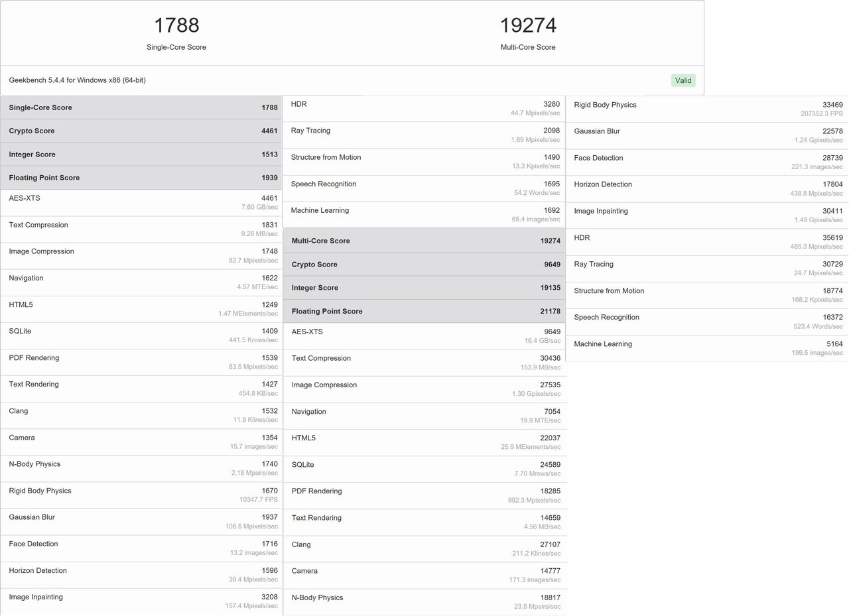Select the Integer Score 1513 row
Viewport: 849px width, 616px height.
click(x=141, y=154)
